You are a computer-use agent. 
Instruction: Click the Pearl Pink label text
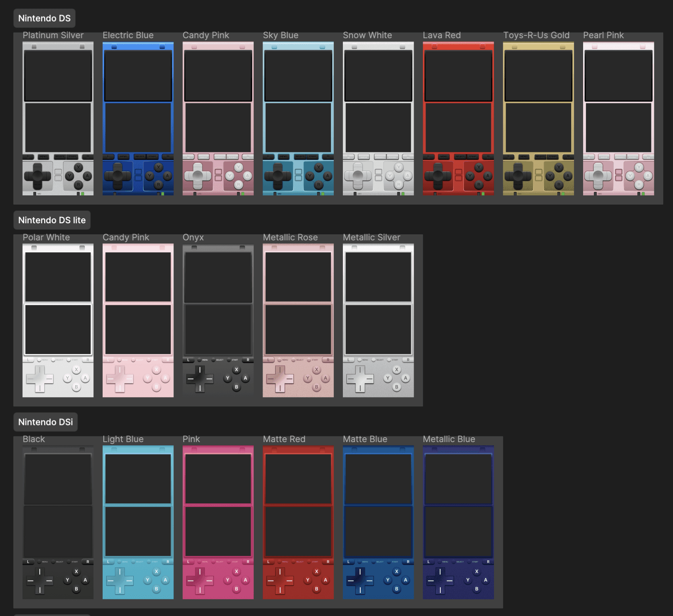(603, 35)
